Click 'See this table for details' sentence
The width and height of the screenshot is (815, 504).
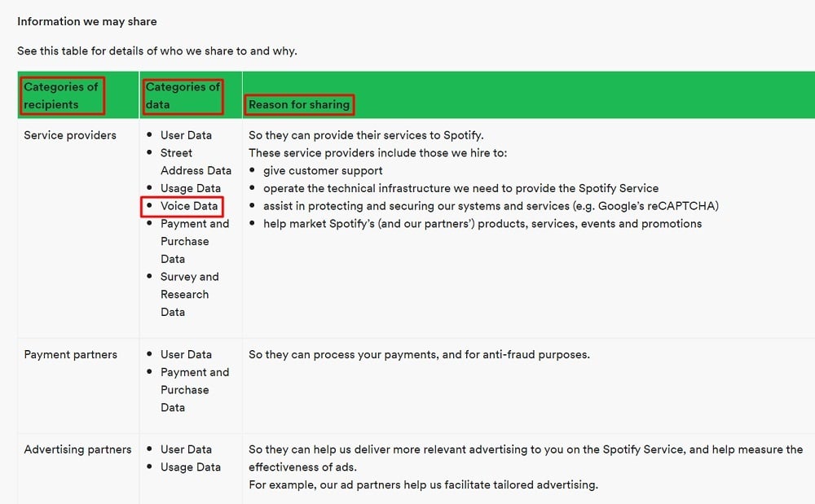[157, 50]
